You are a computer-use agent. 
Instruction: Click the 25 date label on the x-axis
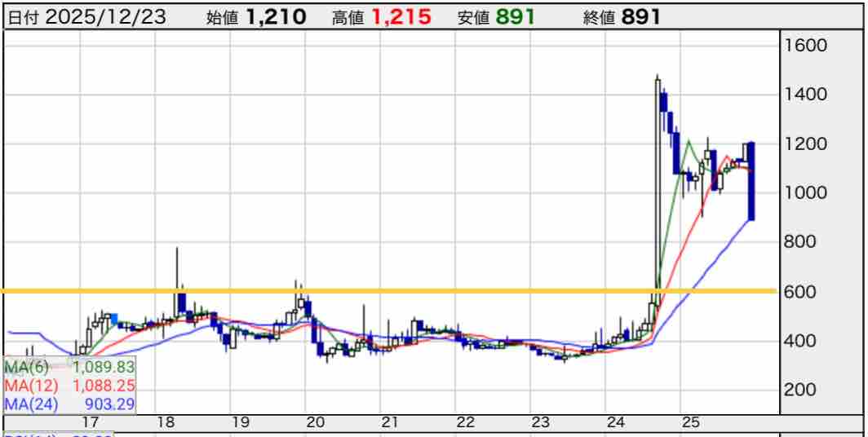coord(690,422)
